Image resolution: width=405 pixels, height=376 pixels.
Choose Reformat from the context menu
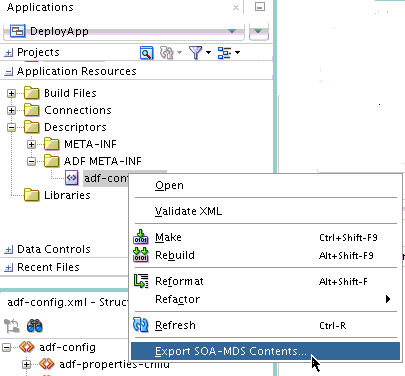coord(265,281)
